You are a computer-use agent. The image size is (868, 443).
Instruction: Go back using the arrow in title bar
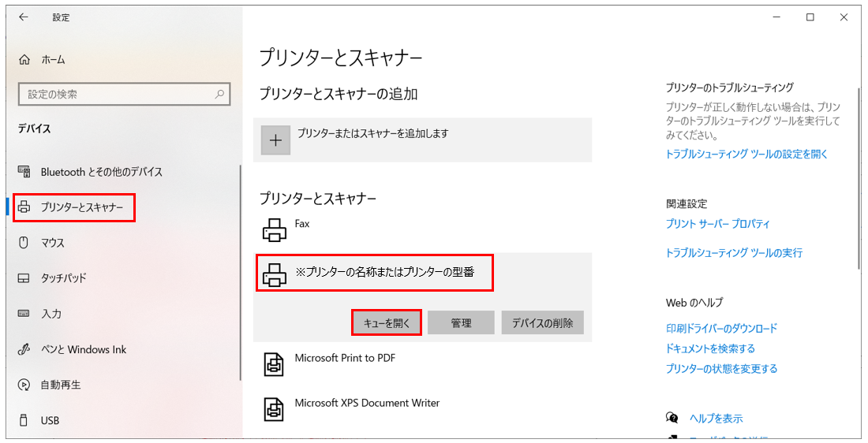tap(23, 17)
